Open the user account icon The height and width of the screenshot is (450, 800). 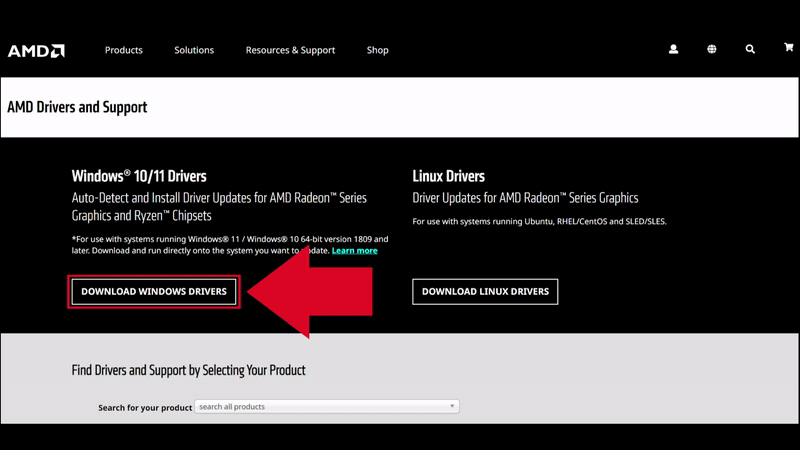coord(673,49)
